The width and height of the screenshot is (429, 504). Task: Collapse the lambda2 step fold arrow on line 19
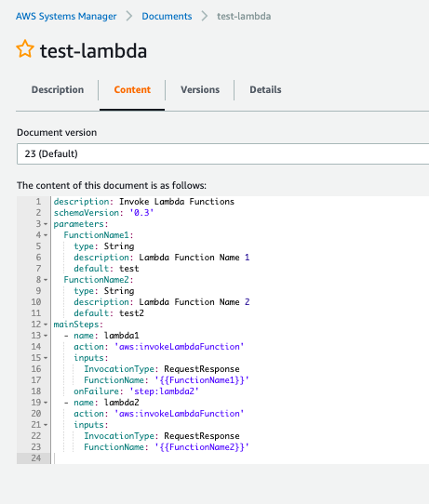pos(46,403)
